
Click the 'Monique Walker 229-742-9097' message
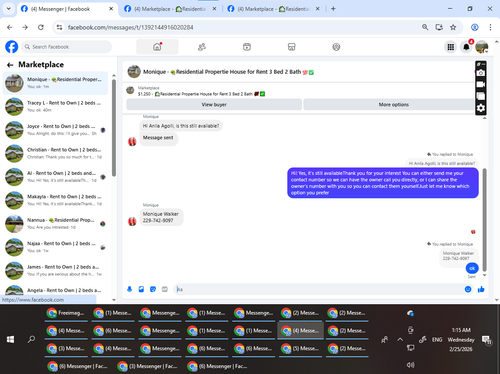click(x=161, y=217)
